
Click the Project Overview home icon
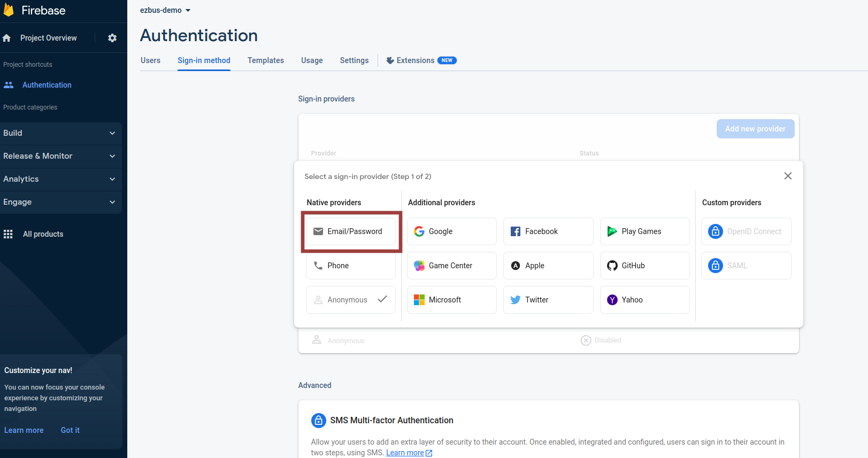coord(6,38)
